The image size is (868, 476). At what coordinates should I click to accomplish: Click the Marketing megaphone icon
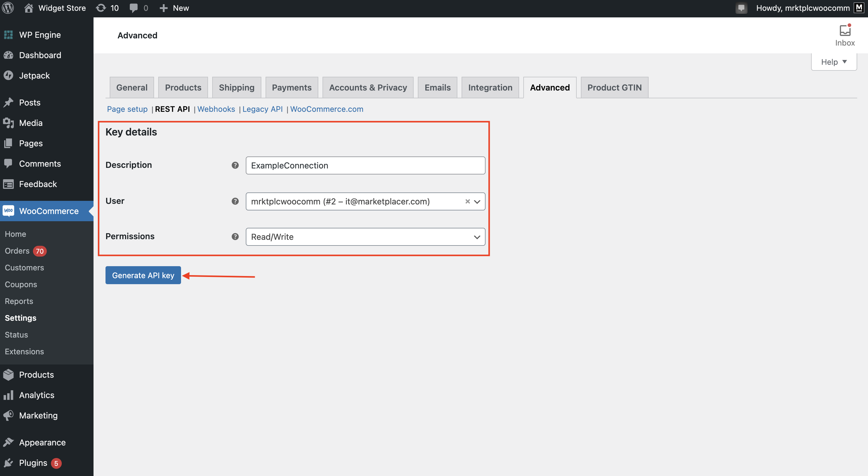8,415
